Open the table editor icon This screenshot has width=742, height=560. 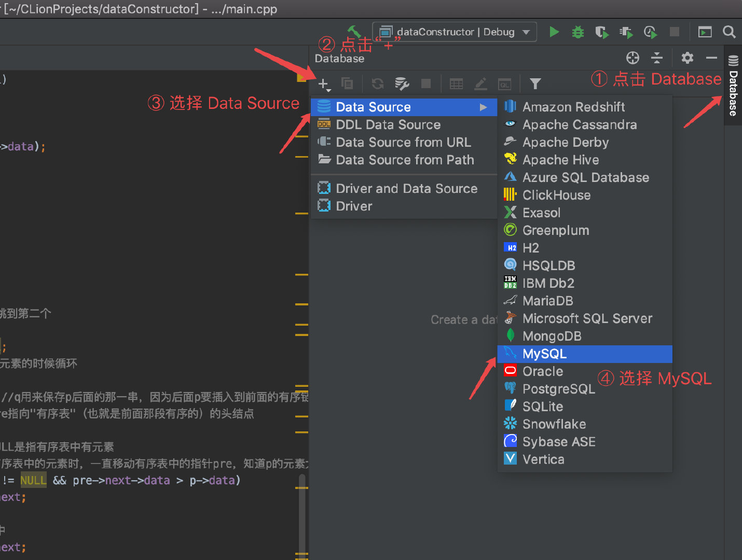457,83
